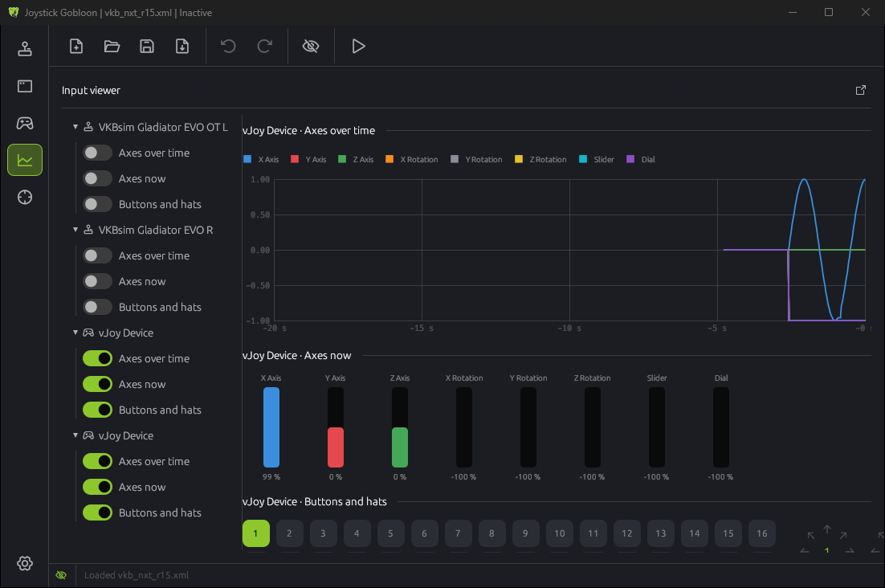Click the Dial purple legend swatch
Image resolution: width=885 pixels, height=588 pixels.
point(630,159)
